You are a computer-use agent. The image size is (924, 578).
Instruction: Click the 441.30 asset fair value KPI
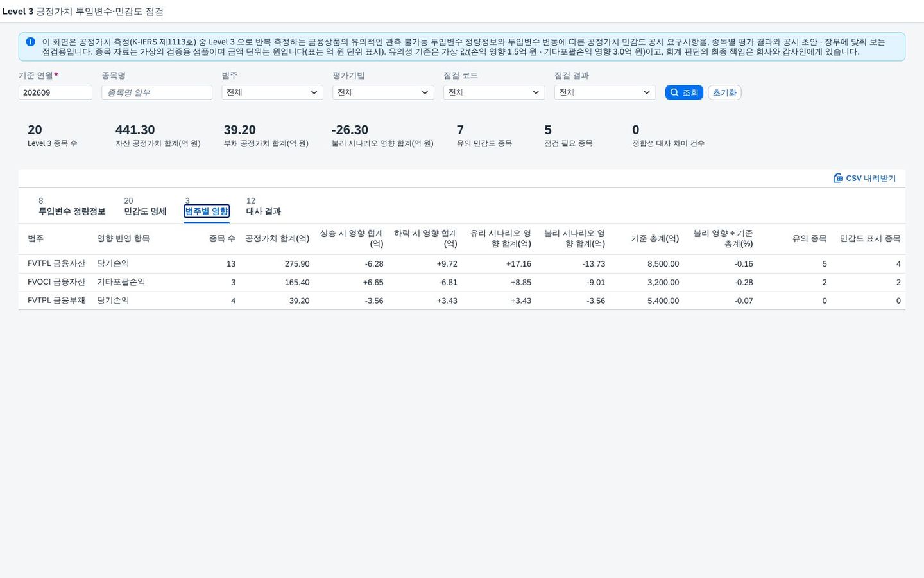point(158,135)
